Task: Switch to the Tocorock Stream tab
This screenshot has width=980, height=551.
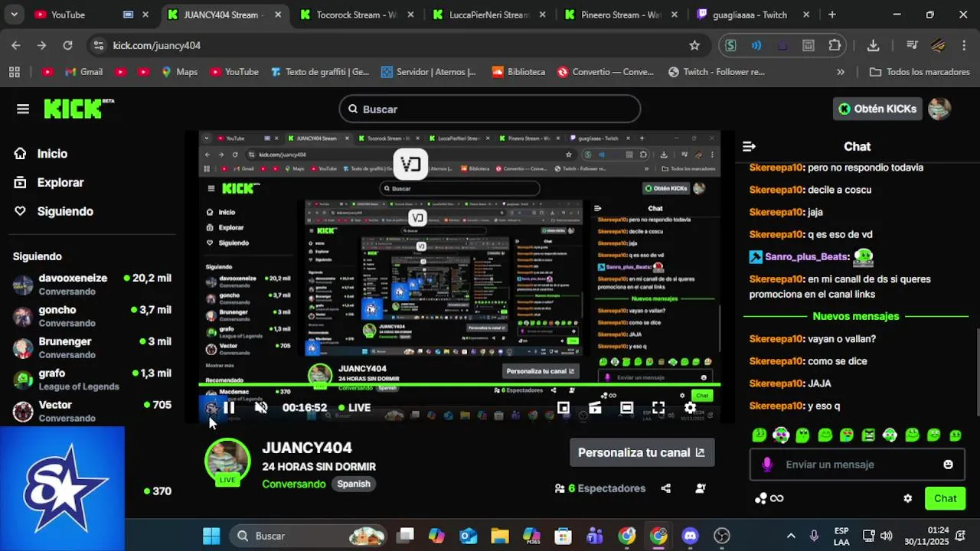Action: point(358,15)
